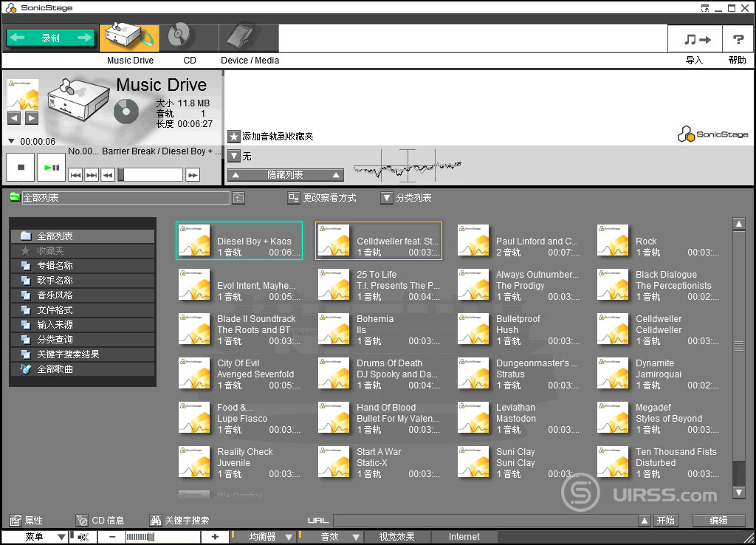756x545 pixels.
Task: Increase volume with the plus button
Action: pos(215,537)
